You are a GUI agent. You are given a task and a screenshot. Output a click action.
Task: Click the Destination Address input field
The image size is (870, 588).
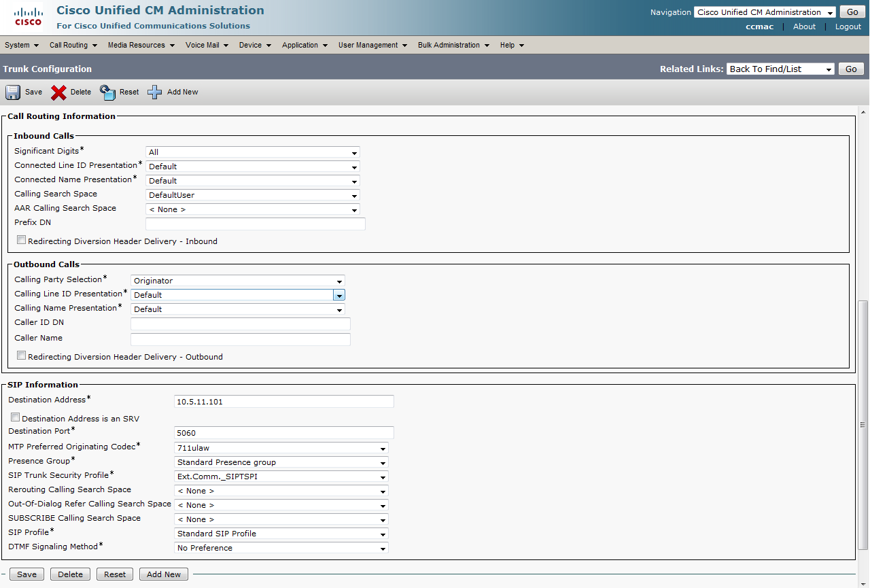pyautogui.click(x=284, y=402)
